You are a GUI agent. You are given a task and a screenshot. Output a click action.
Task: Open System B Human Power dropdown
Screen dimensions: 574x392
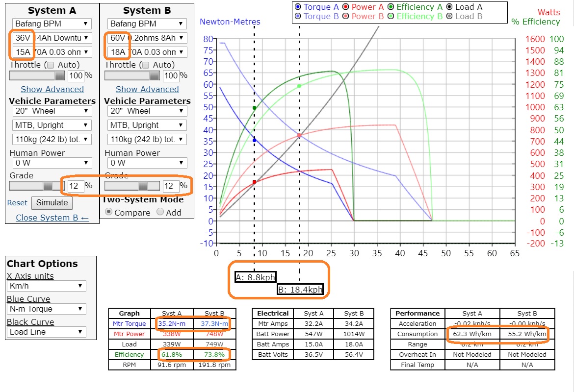point(147,163)
